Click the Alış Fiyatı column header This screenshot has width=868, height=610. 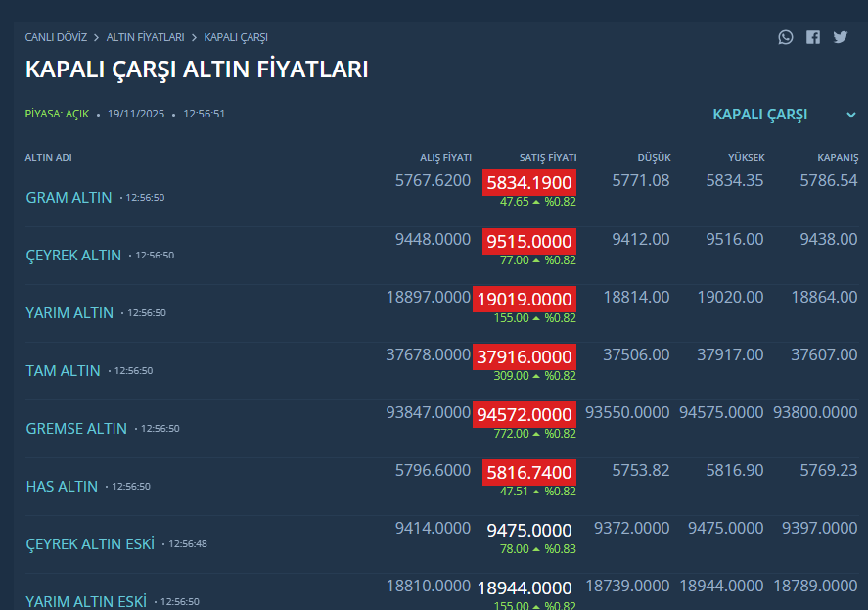(445, 158)
